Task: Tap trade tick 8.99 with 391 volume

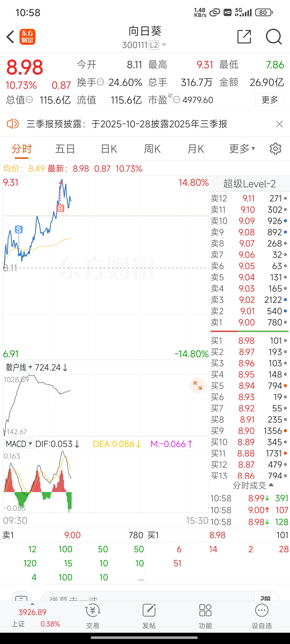Action: click(250, 498)
